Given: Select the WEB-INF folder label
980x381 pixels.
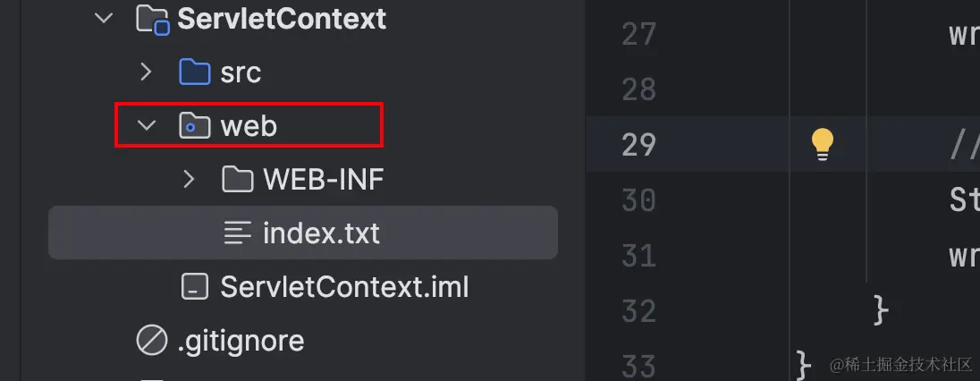Looking at the screenshot, I should 323,180.
